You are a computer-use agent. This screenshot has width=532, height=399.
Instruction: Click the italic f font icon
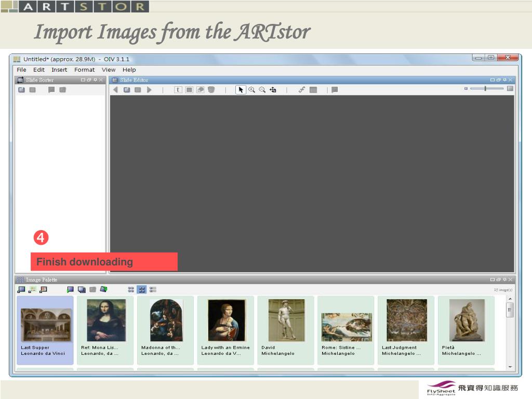pyautogui.click(x=302, y=89)
